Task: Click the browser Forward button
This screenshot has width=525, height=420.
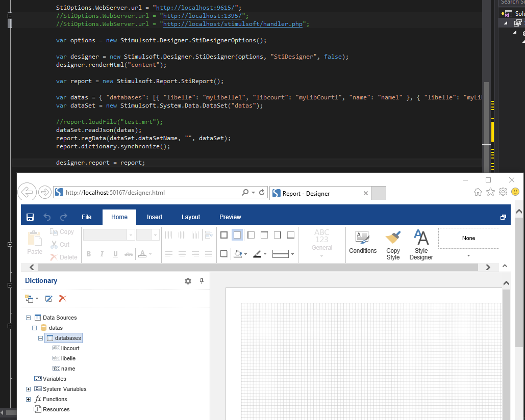Action: point(45,192)
